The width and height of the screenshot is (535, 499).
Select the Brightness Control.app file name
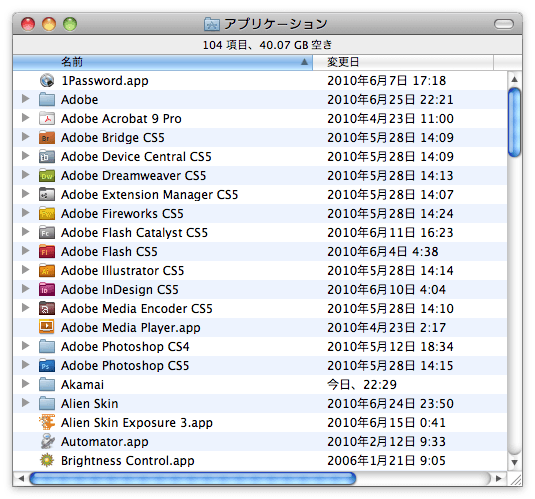(128, 461)
